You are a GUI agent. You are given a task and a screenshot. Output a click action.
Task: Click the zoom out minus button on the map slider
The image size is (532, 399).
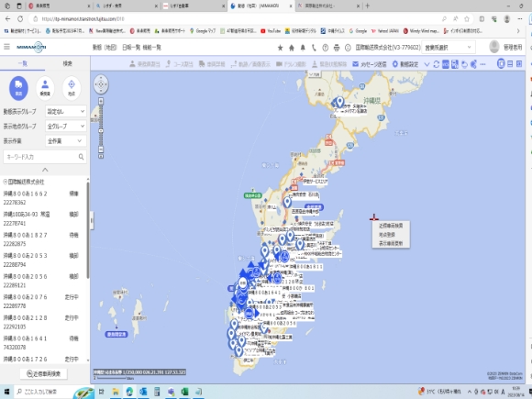[101, 150]
